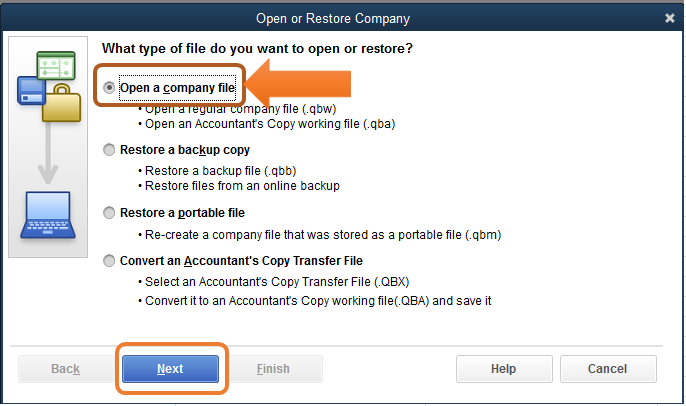Screen dimensions: 686x406
Task: Click the yellow briefcase icon
Action: coord(62,103)
